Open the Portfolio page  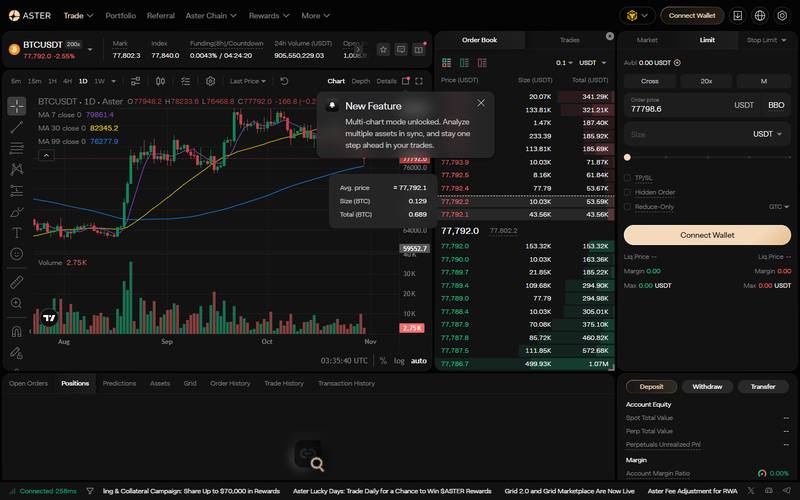click(120, 16)
